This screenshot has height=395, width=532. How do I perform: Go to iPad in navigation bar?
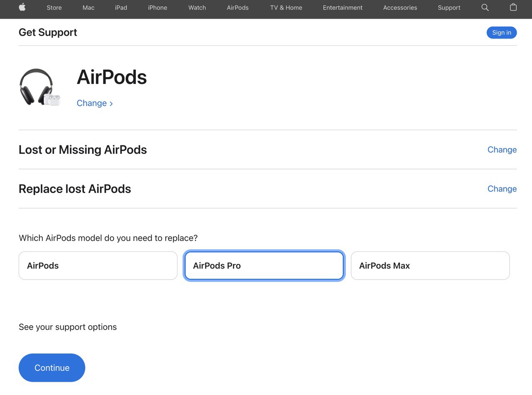(121, 7)
